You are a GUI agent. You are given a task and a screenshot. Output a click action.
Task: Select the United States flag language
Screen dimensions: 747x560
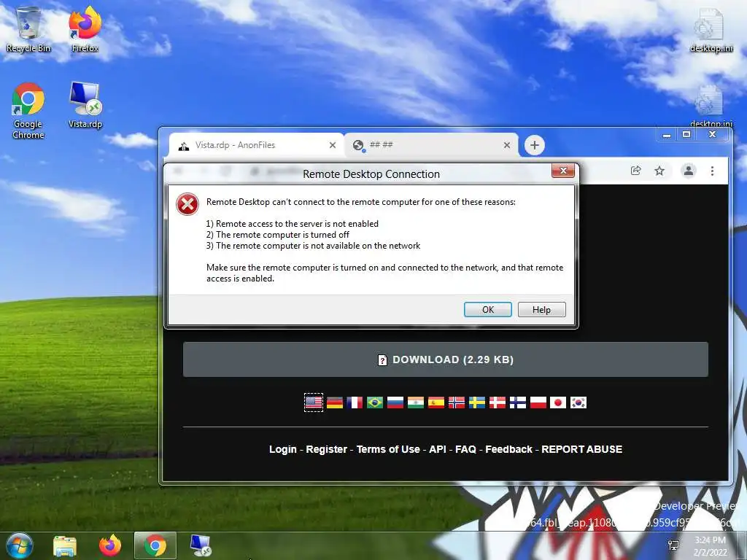click(x=314, y=402)
